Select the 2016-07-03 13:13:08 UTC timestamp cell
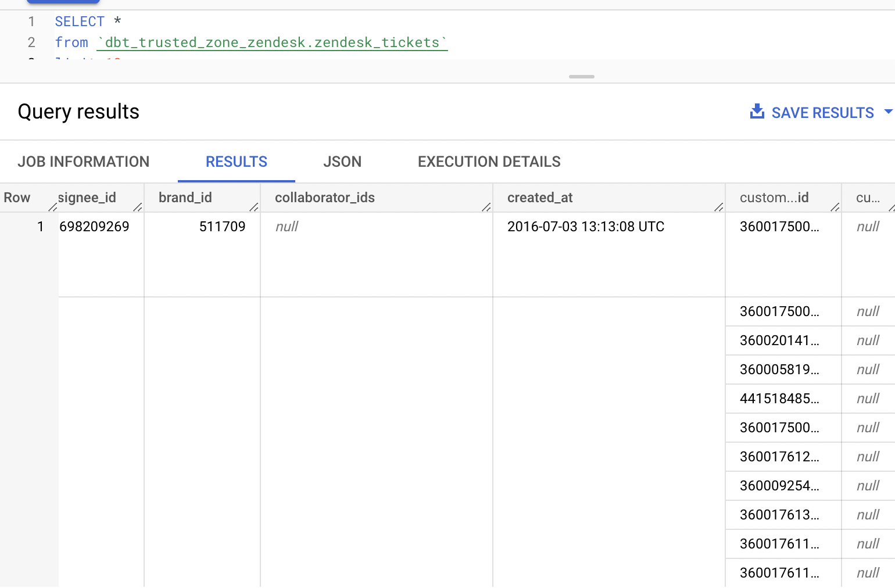This screenshot has width=895, height=588. tap(585, 227)
